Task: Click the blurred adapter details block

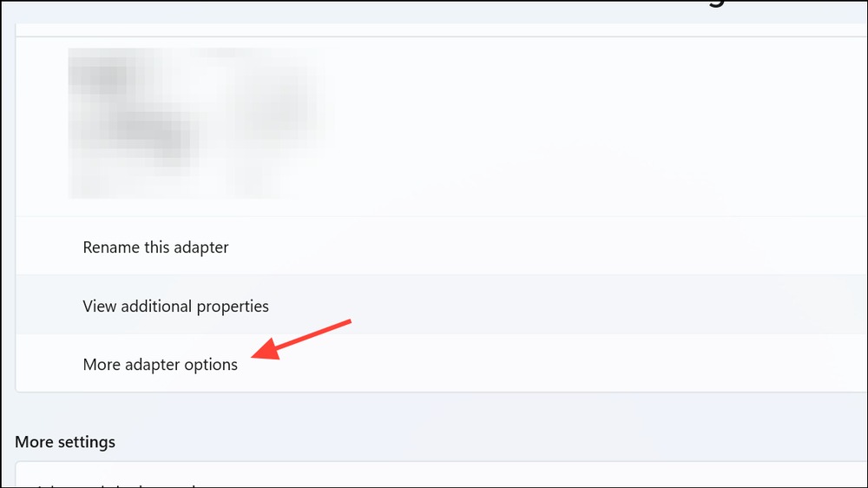Action: [x=200, y=123]
